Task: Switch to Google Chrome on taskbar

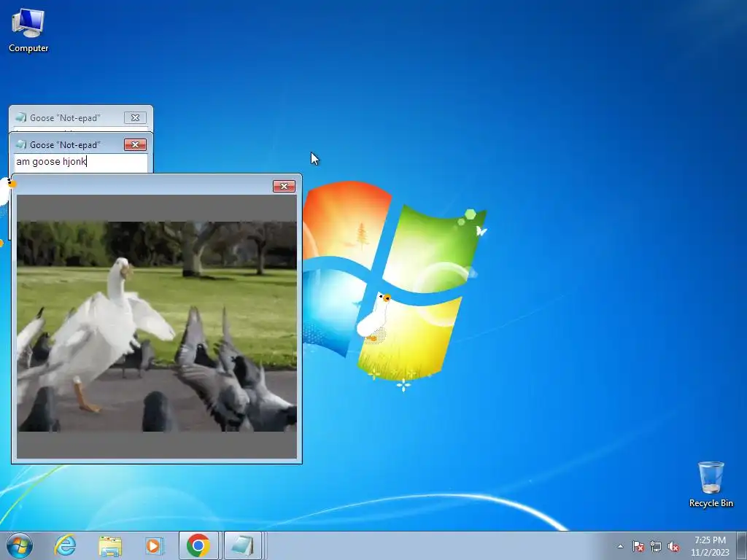Action: point(198,545)
